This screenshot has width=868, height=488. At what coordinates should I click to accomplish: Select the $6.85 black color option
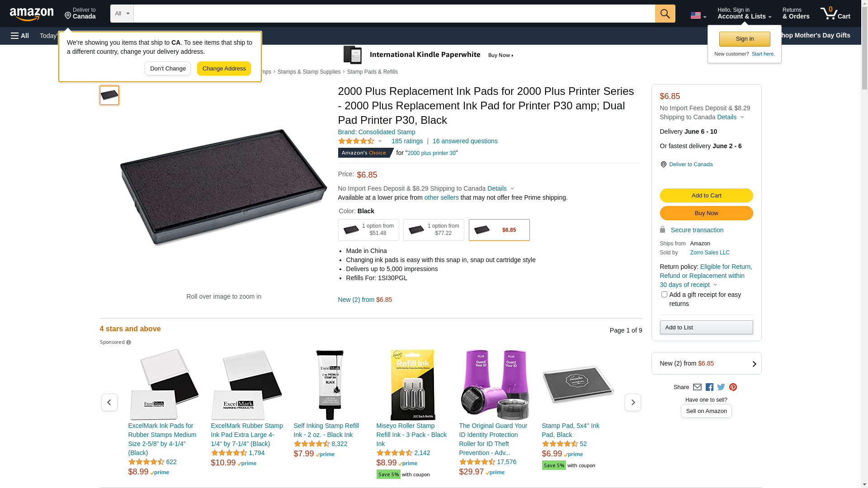(499, 230)
